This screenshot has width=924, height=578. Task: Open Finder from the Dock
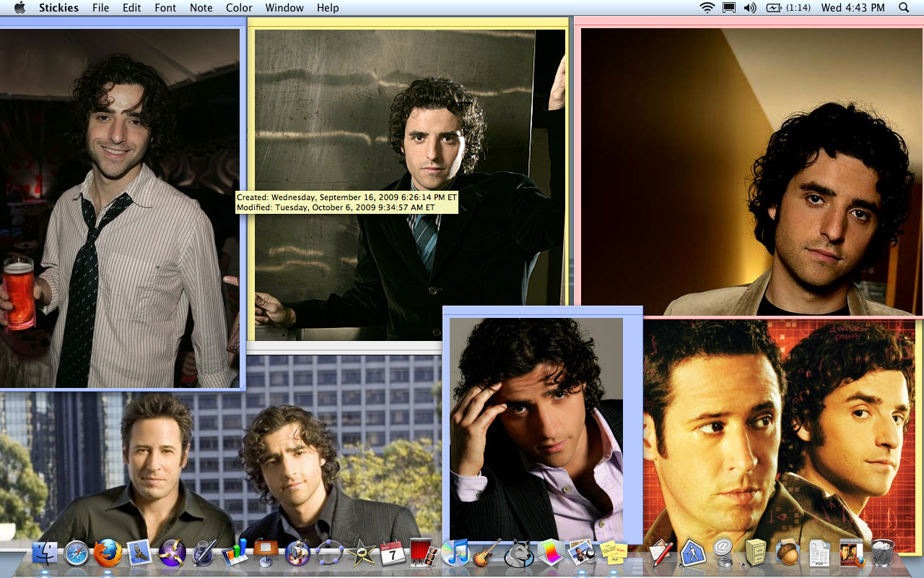pos(45,553)
